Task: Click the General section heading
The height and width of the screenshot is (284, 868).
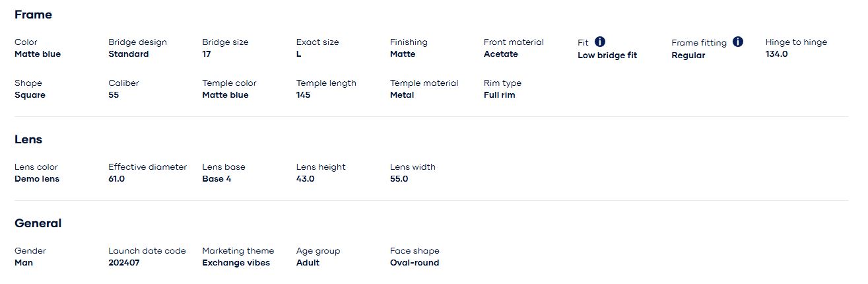Action: (x=38, y=223)
